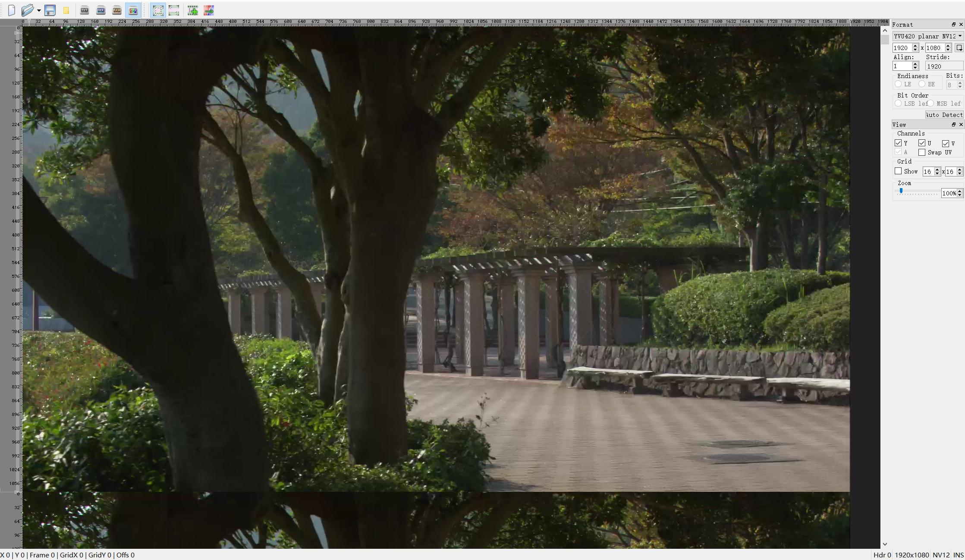This screenshot has width=965, height=560.
Task: Close the View panel
Action: point(961,125)
